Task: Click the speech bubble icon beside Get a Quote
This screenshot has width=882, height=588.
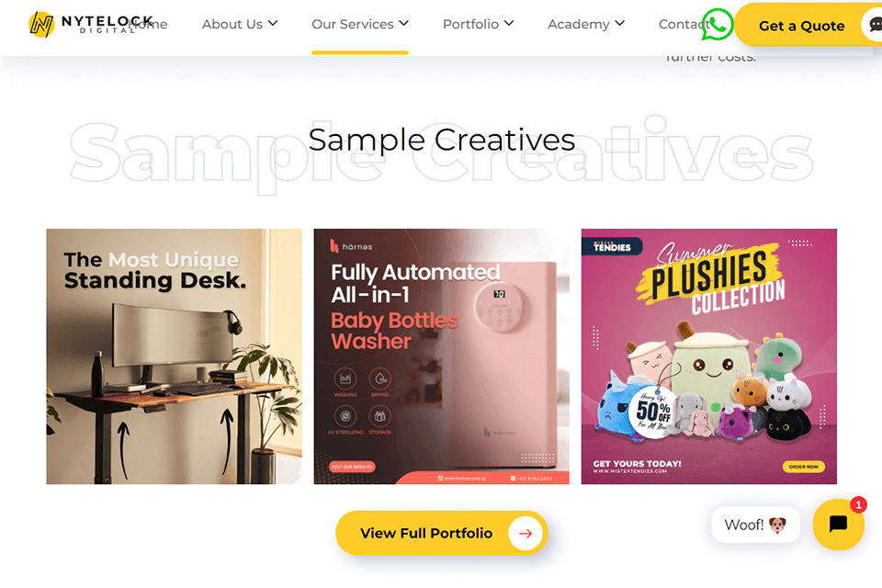Action: pos(874,26)
